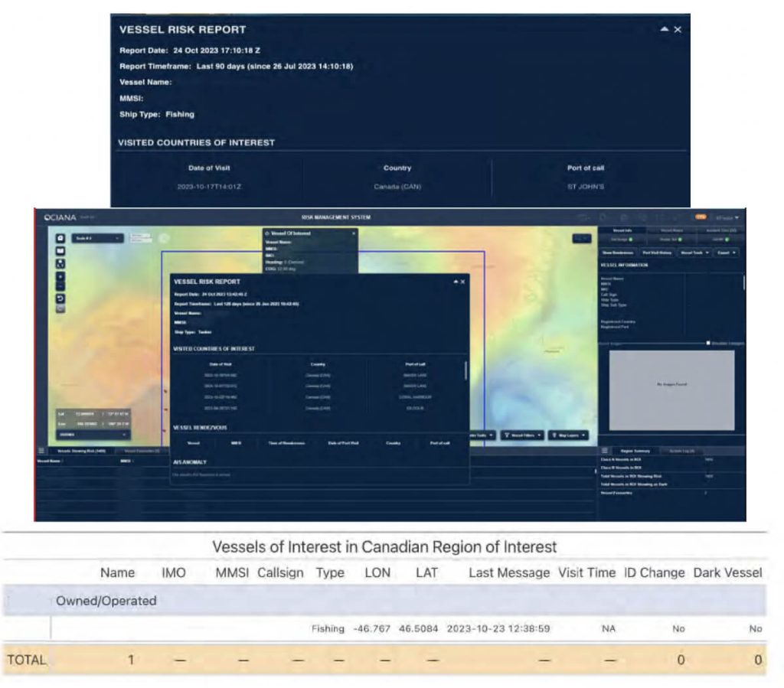Expand the Export dropdown
This screenshot has width=784, height=688.
pyautogui.click(x=726, y=252)
